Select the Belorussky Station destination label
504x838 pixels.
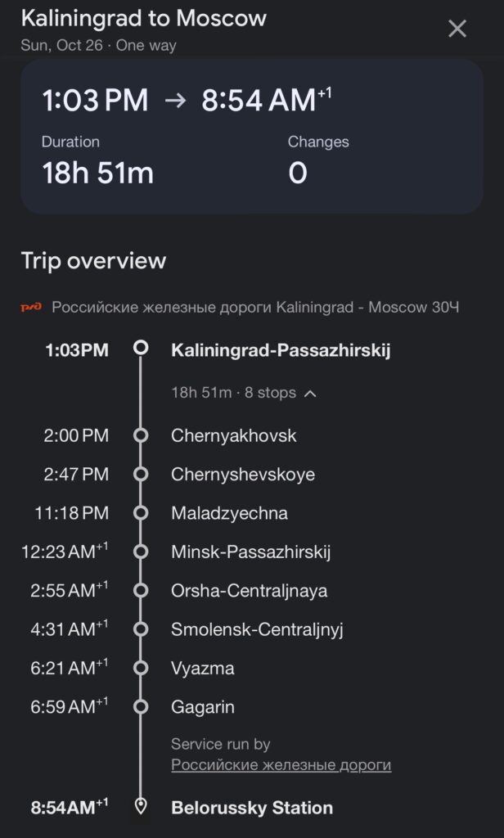point(251,808)
